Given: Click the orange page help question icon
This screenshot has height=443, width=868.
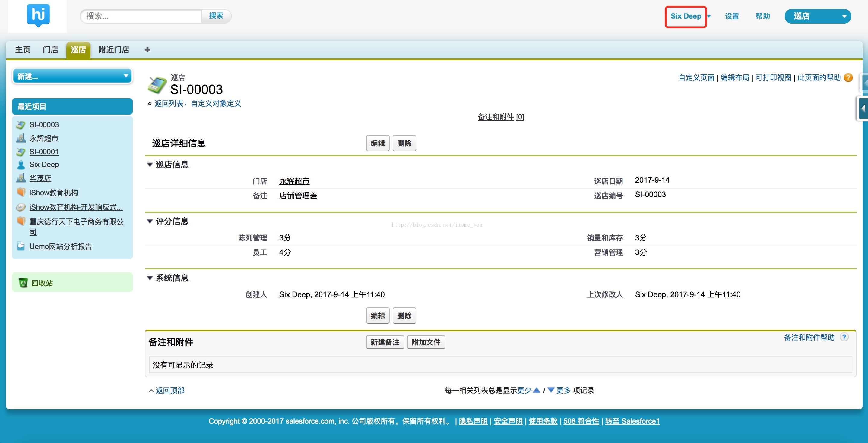Looking at the screenshot, I should (848, 78).
